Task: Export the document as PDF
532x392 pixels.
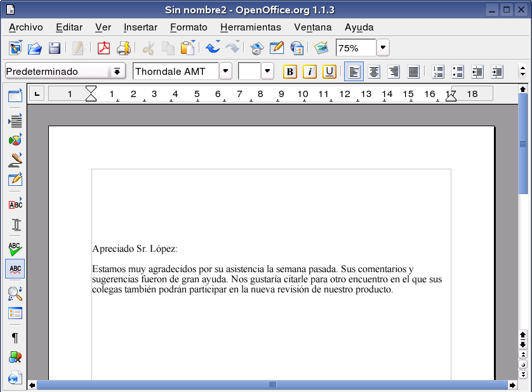Action: tap(103, 48)
